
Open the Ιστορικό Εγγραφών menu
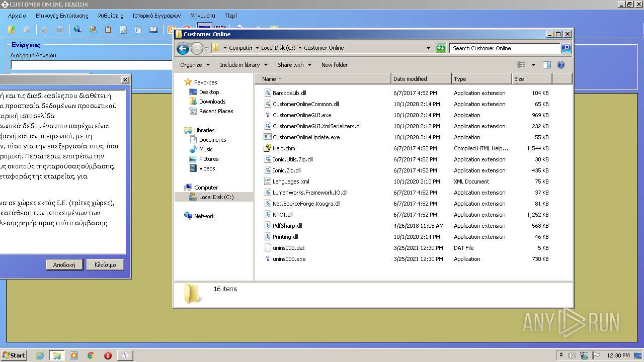(156, 16)
